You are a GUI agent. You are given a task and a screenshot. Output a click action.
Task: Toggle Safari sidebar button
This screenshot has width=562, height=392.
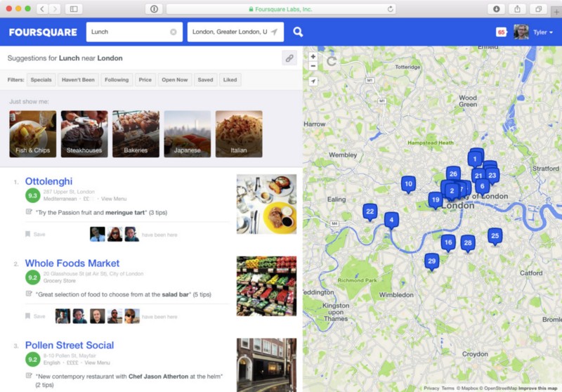tap(74, 9)
